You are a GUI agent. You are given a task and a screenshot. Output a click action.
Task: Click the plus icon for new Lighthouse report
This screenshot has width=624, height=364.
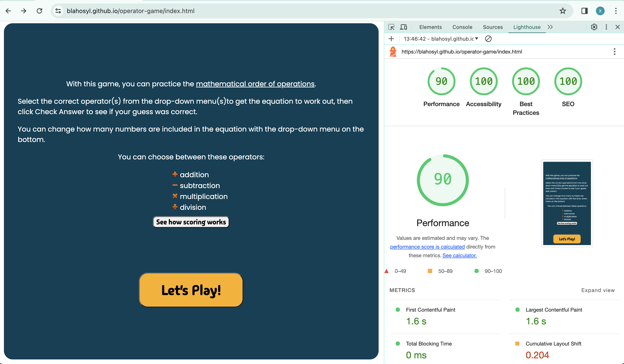(x=391, y=39)
